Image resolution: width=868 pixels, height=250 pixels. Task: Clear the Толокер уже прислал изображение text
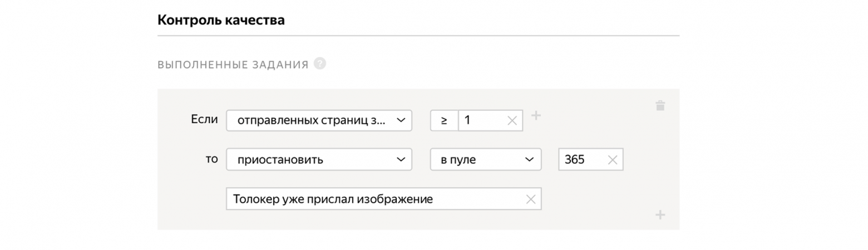point(531,199)
